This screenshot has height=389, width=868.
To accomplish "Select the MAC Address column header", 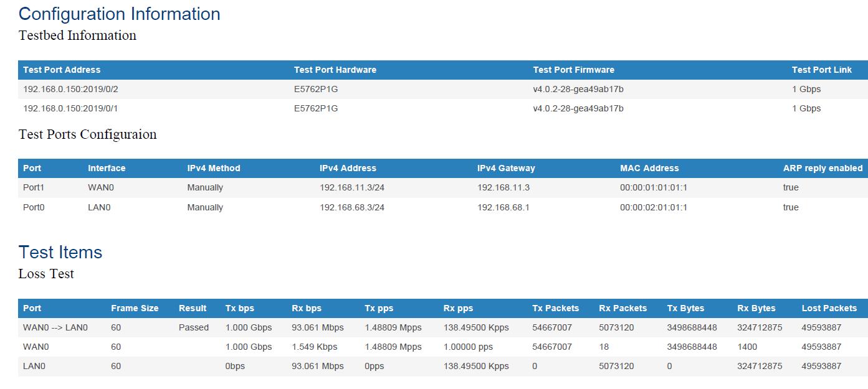I will pyautogui.click(x=649, y=168).
